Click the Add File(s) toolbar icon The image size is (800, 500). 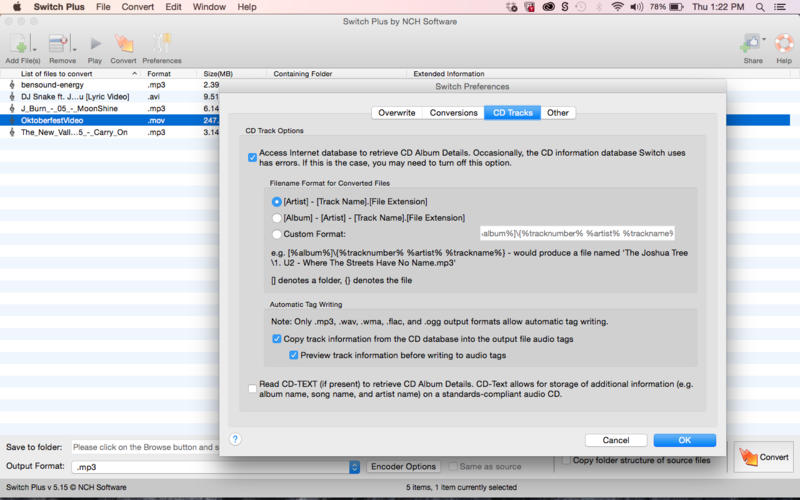(x=19, y=44)
